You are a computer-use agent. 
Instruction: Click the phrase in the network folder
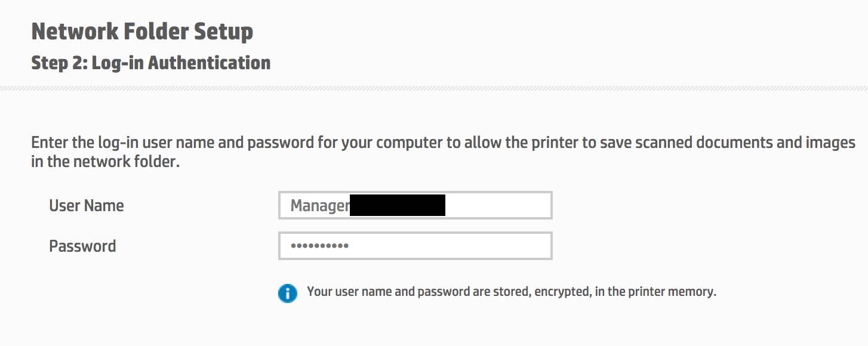click(x=105, y=162)
